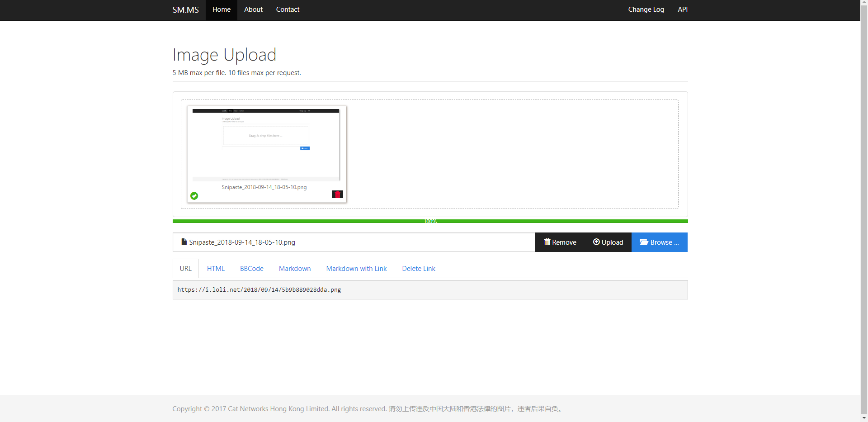This screenshot has width=868, height=422.
Task: Click the uploaded screenshot thumbnail preview
Action: (x=266, y=145)
